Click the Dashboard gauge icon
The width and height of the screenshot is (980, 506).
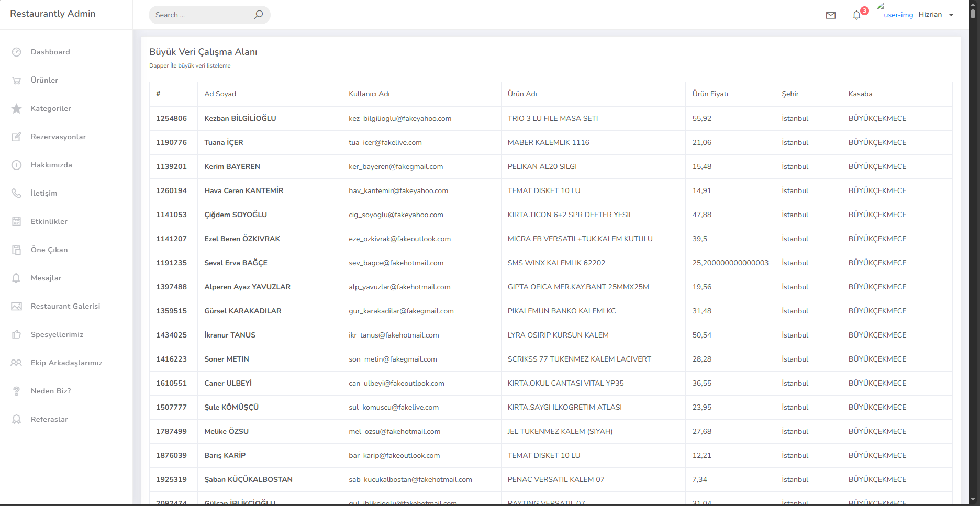[x=17, y=52]
